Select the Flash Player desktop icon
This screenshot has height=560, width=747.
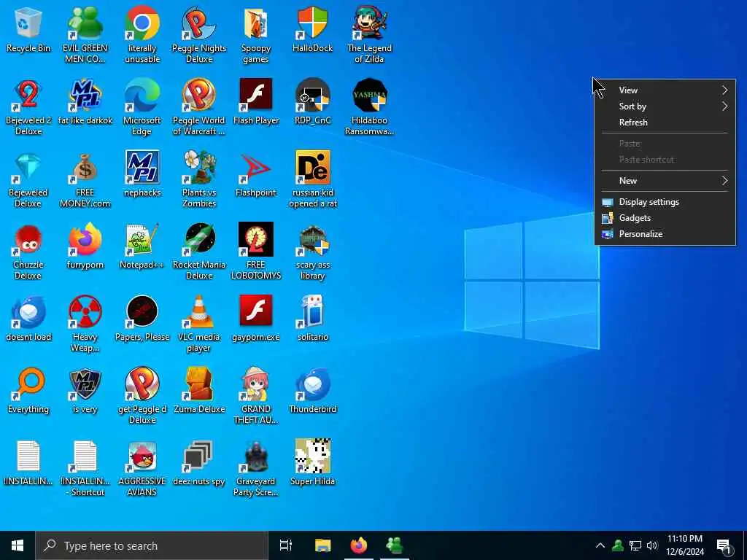pos(256,95)
